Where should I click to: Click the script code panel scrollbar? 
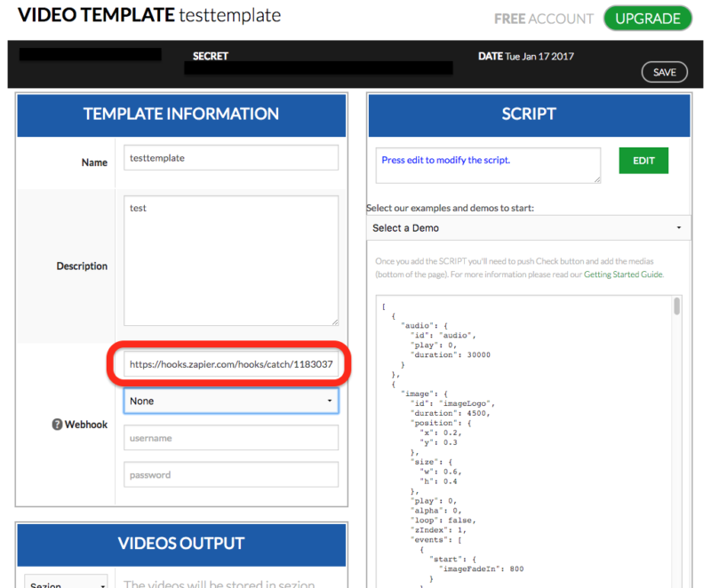[x=677, y=307]
